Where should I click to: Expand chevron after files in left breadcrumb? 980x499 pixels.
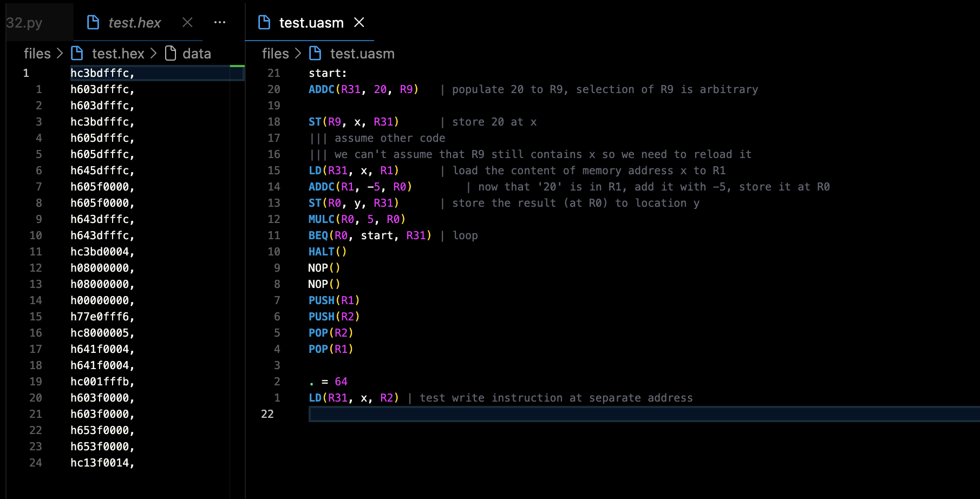(x=60, y=53)
